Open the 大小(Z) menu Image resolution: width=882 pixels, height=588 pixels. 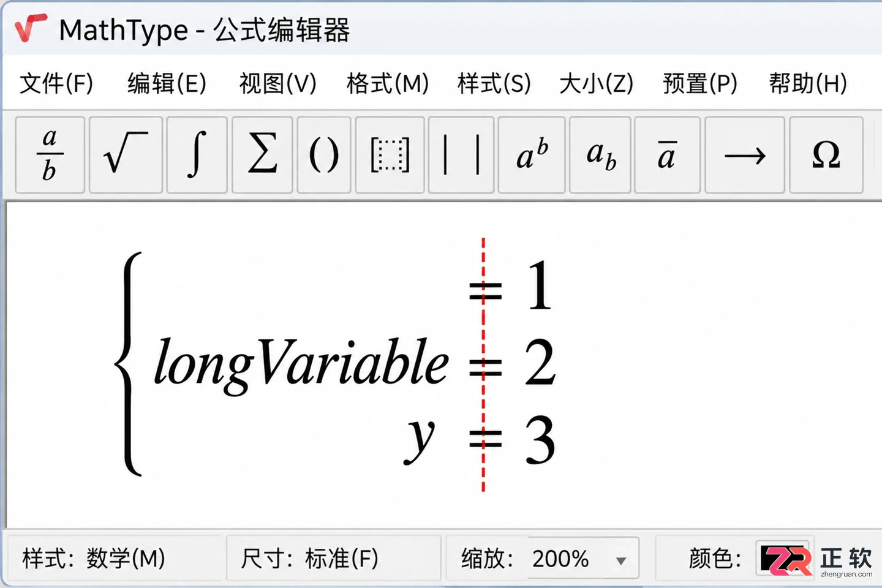click(596, 83)
